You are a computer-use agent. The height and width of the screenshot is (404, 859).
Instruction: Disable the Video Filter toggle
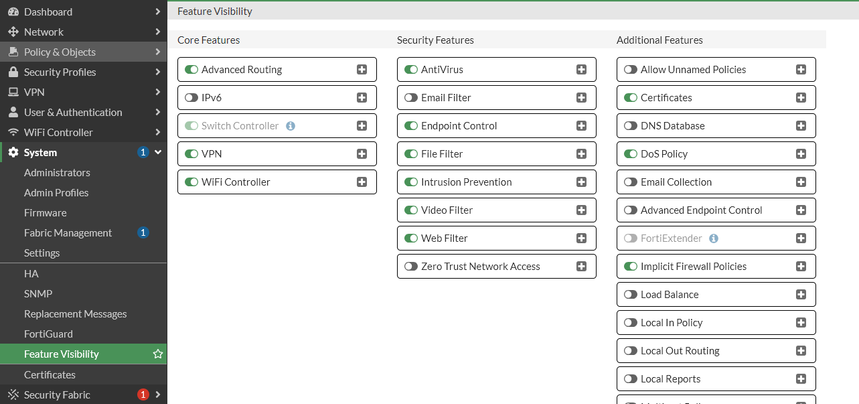tap(411, 210)
